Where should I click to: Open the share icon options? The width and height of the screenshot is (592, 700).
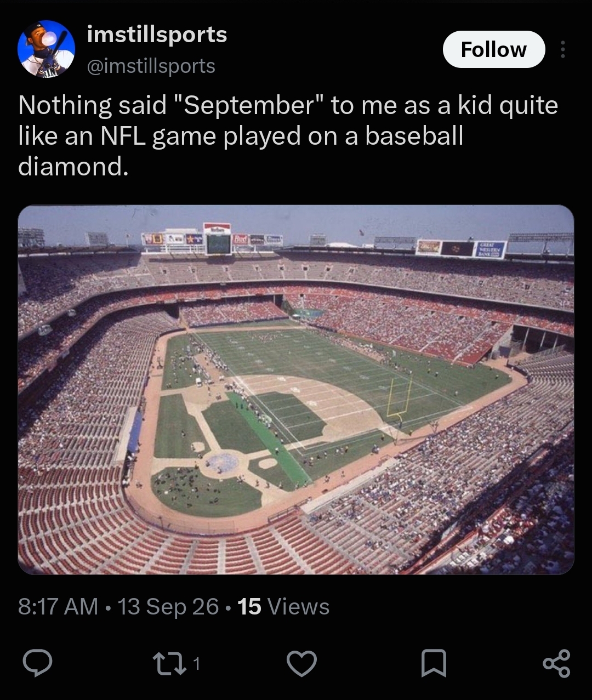pos(556,663)
